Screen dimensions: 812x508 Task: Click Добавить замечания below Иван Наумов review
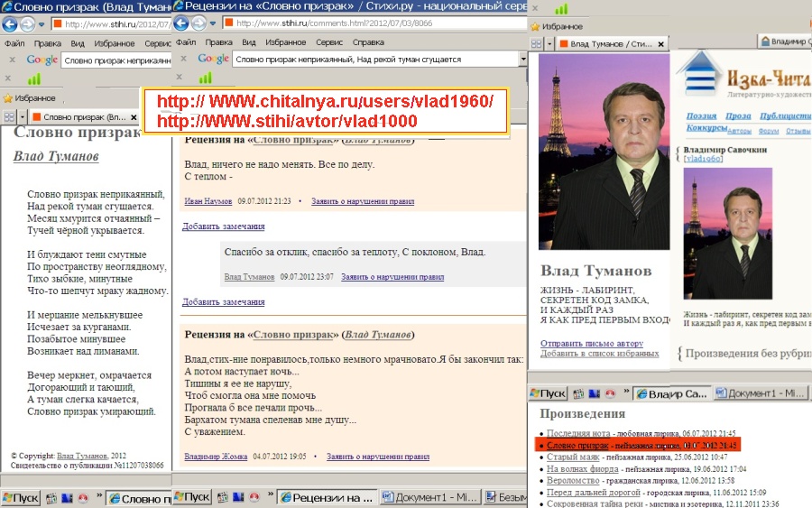click(223, 226)
